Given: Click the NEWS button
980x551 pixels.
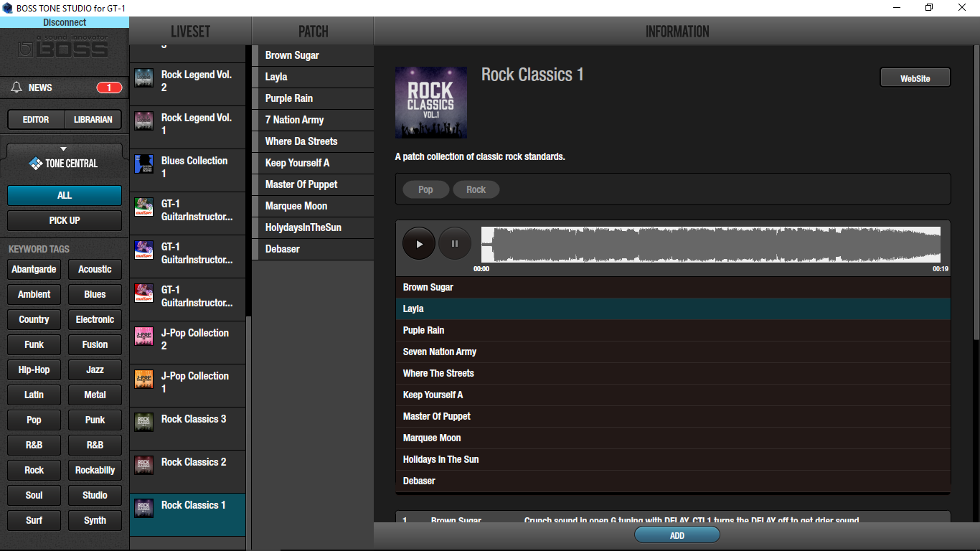Looking at the screenshot, I should pyautogui.click(x=65, y=88).
